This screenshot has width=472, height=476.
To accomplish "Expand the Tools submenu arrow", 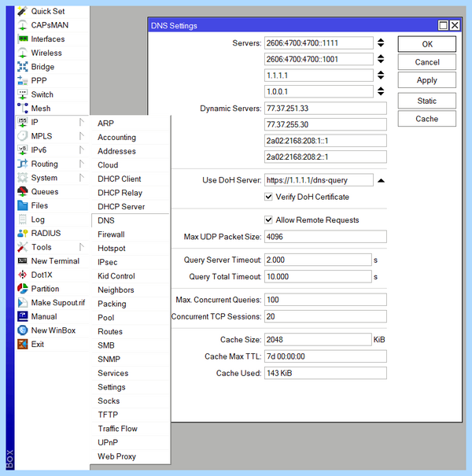I will 81,247.
